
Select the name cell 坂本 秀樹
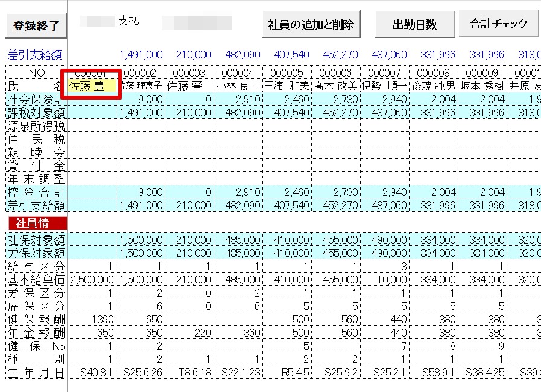(482, 86)
